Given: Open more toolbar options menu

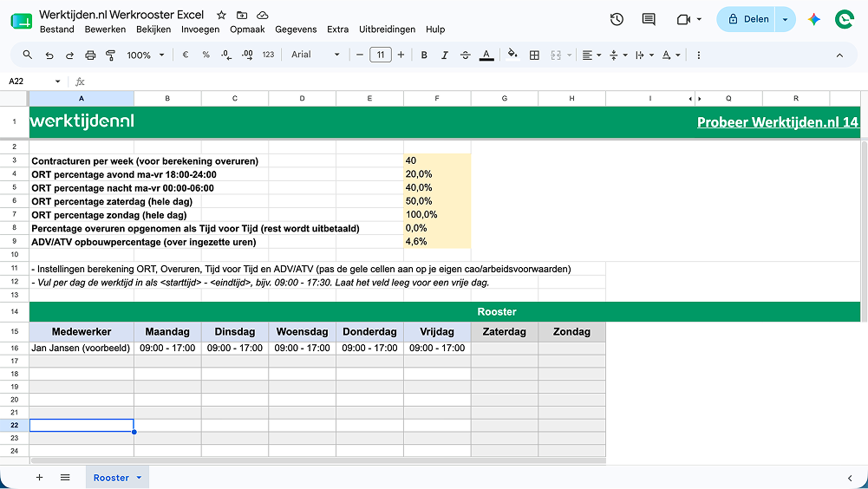Looking at the screenshot, I should [x=699, y=55].
